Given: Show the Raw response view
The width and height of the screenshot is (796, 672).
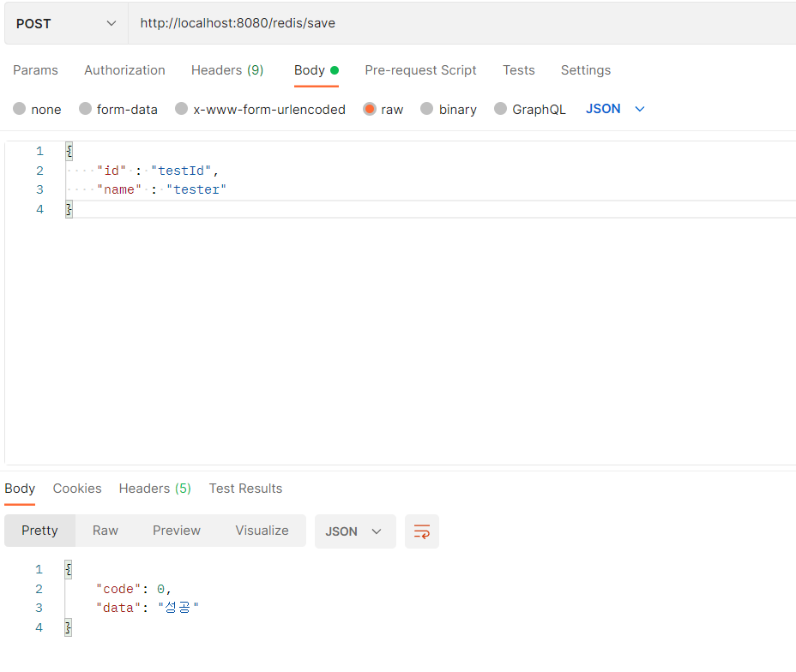Looking at the screenshot, I should point(105,531).
